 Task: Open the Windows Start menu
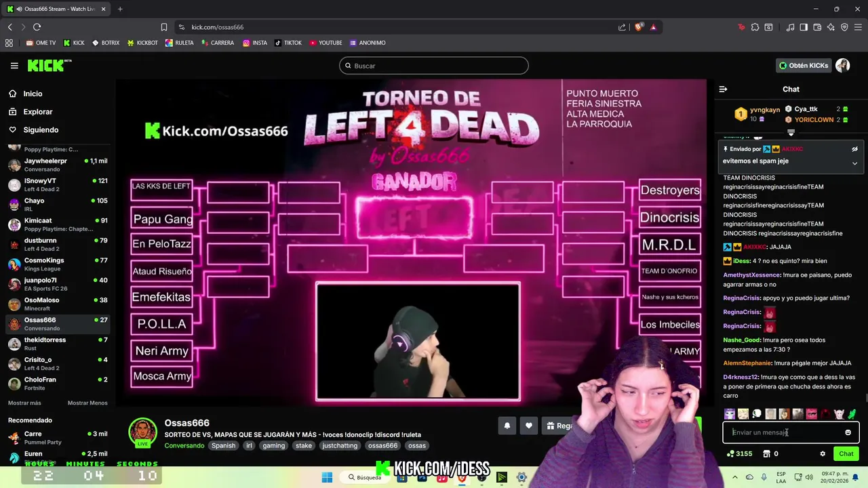pyautogui.click(x=327, y=477)
